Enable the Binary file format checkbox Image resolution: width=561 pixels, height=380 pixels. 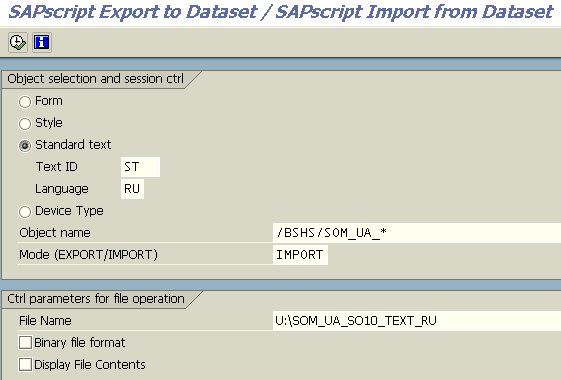(x=25, y=342)
